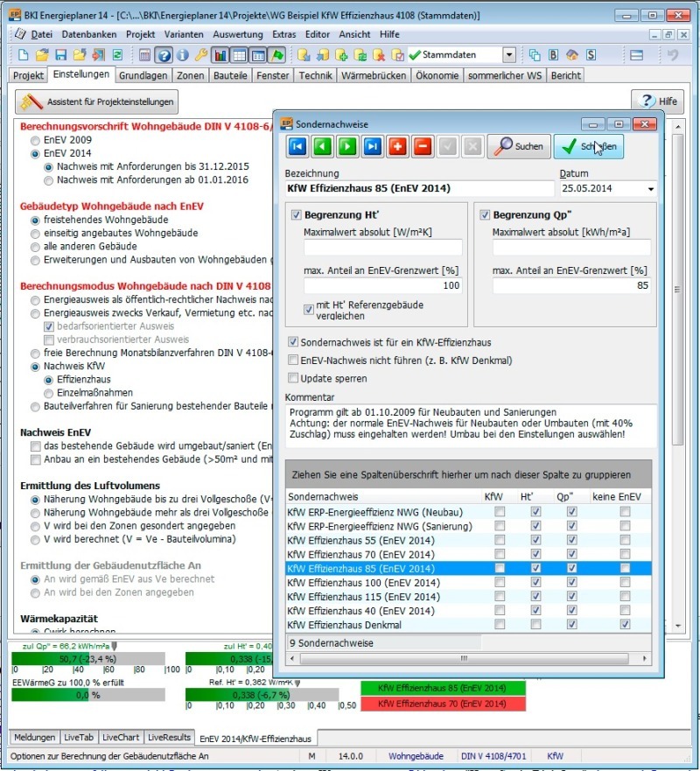This screenshot has height=771, width=700.
Task: Select 'Nachweis mit Anforderungen ab 01.01.2016'
Action: coord(48,180)
